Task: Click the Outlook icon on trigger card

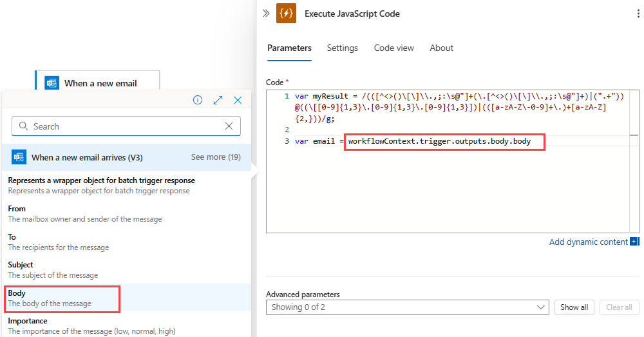Action: pos(52,84)
